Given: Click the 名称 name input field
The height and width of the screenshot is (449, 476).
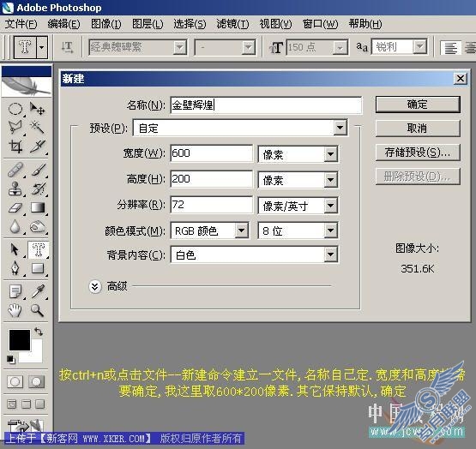Looking at the screenshot, I should pyautogui.click(x=266, y=105).
